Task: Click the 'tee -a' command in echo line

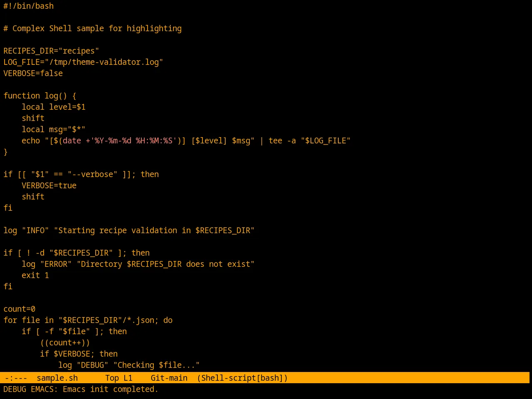Action: tap(282, 140)
